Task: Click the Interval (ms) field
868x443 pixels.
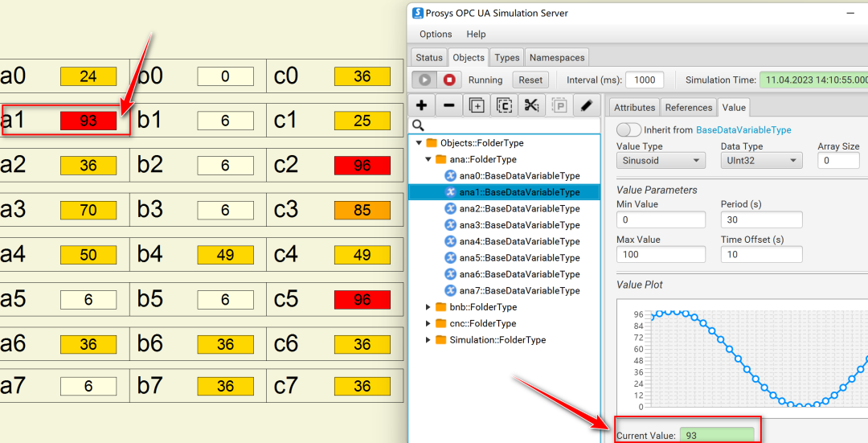Action: (x=645, y=80)
